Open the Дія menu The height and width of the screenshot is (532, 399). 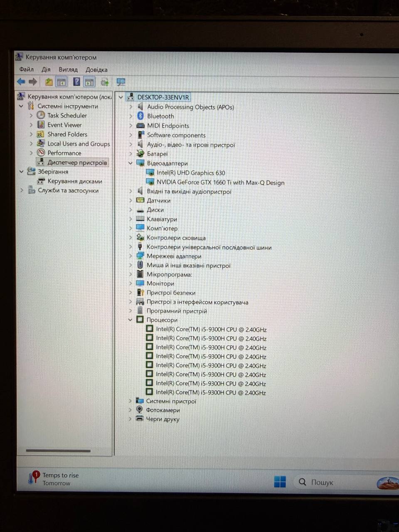coord(46,69)
